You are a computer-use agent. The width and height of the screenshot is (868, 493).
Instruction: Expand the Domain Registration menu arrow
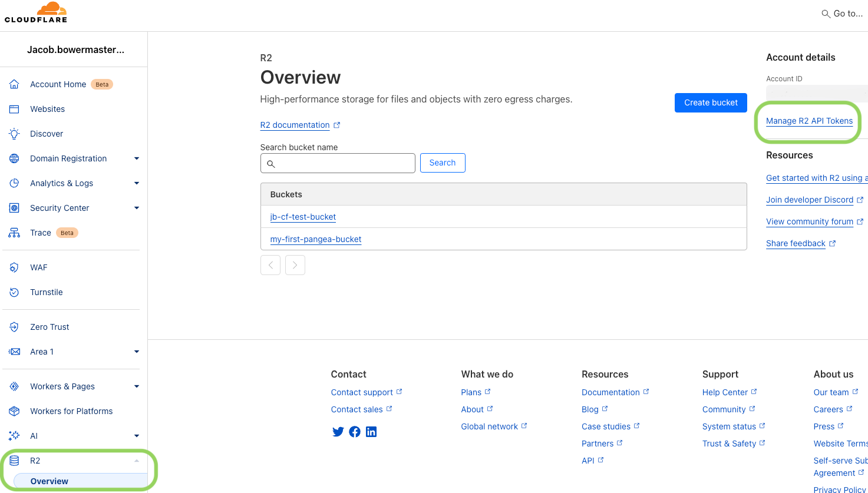[137, 158]
